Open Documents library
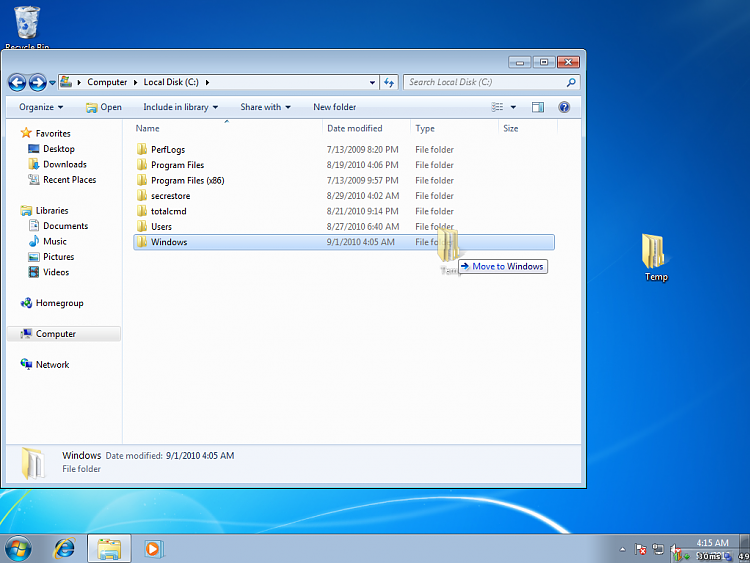The image size is (750, 563). [x=58, y=226]
